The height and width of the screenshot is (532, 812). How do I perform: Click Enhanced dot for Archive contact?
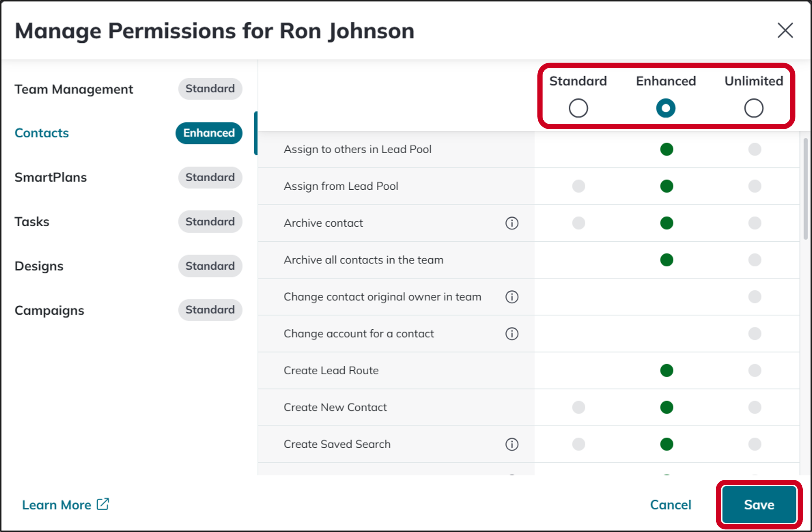click(x=666, y=223)
